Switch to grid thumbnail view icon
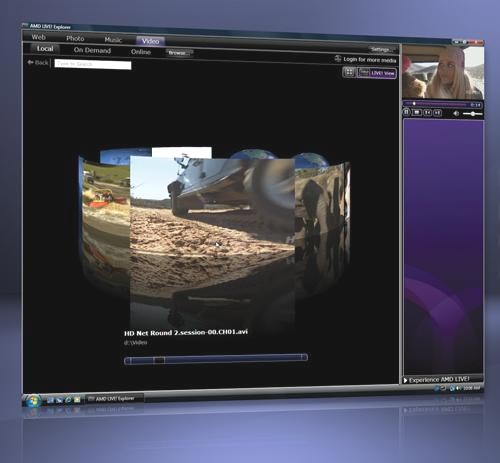Viewport: 500px width, 463px height. click(x=349, y=72)
